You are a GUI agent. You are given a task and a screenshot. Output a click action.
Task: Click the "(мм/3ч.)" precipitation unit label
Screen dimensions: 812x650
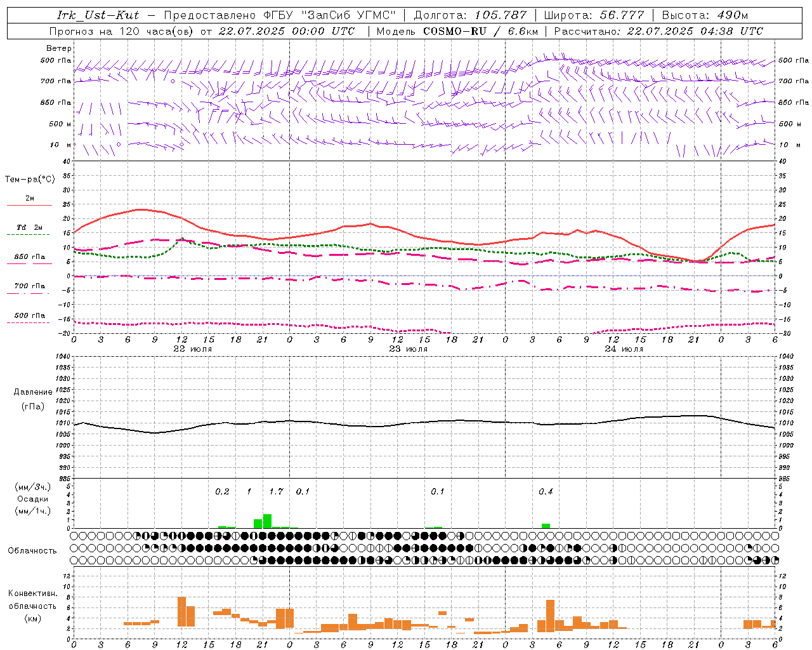[x=33, y=487]
